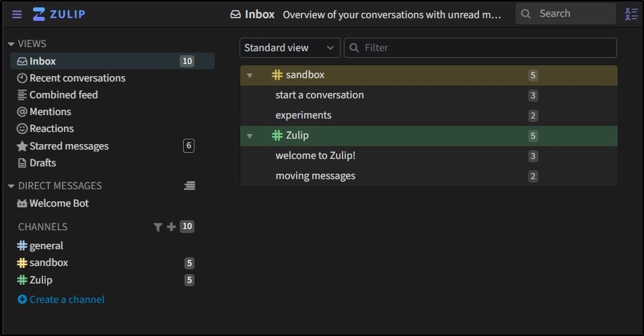Collapse the sandbox channel in inbox

(x=249, y=75)
